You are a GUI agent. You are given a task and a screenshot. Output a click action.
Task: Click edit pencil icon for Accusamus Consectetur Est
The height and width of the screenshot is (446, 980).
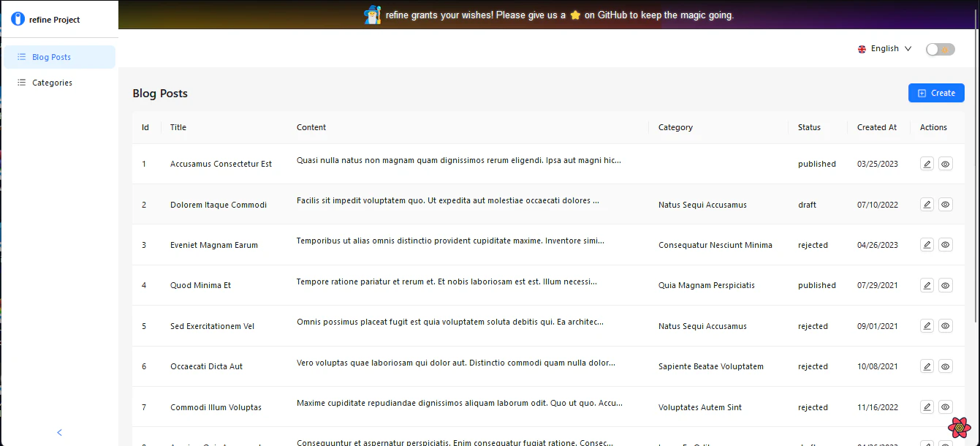pos(927,164)
